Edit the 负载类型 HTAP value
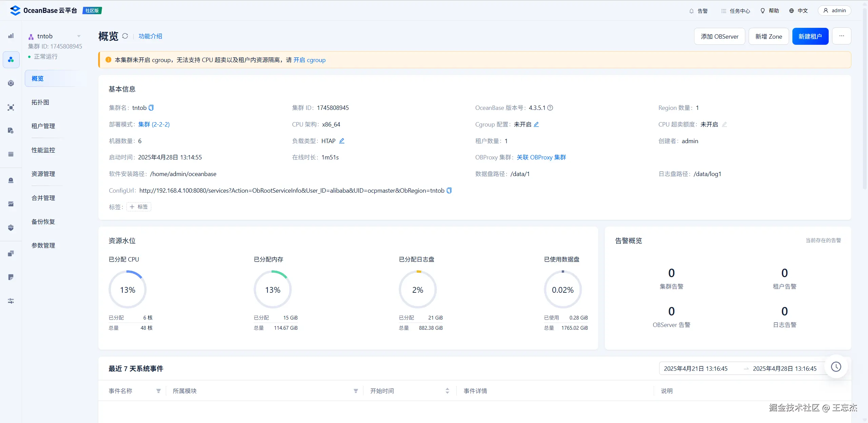This screenshot has width=868, height=423. pos(342,141)
